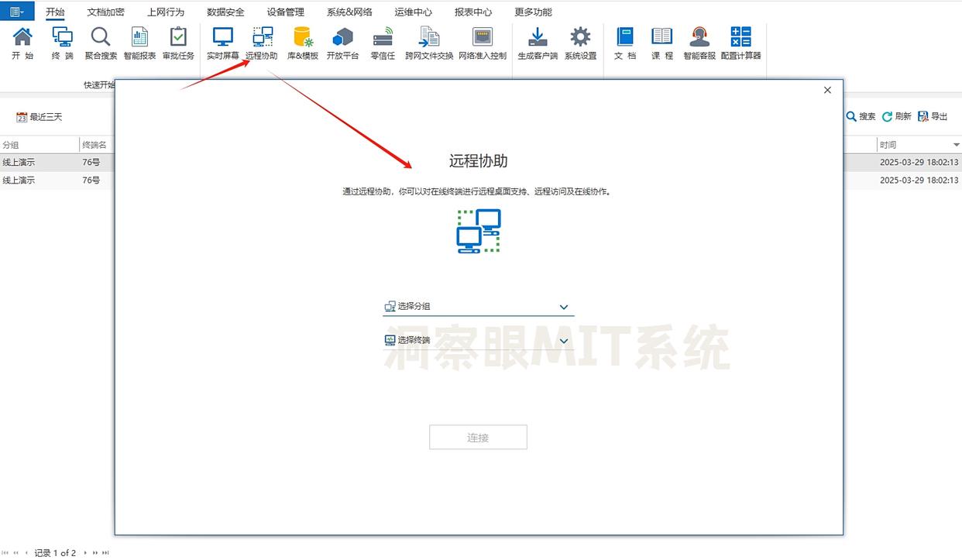Open 系统设置 system settings gear

[580, 43]
